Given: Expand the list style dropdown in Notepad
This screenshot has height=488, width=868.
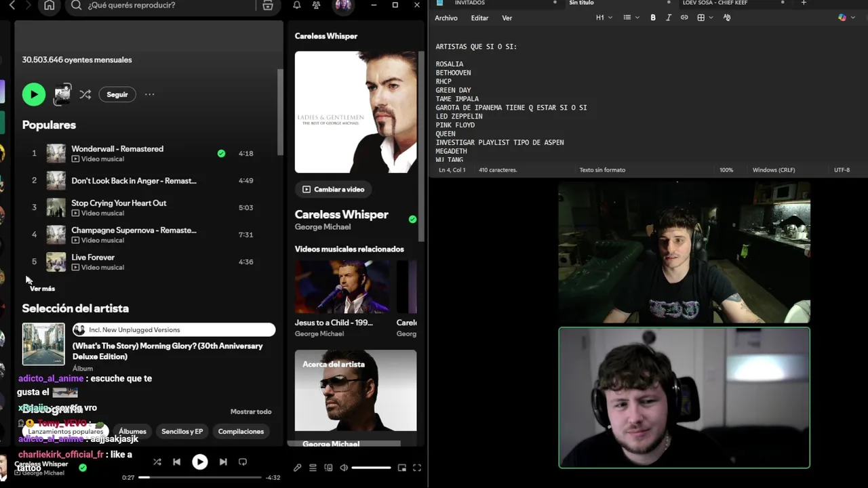Looking at the screenshot, I should click(631, 18).
